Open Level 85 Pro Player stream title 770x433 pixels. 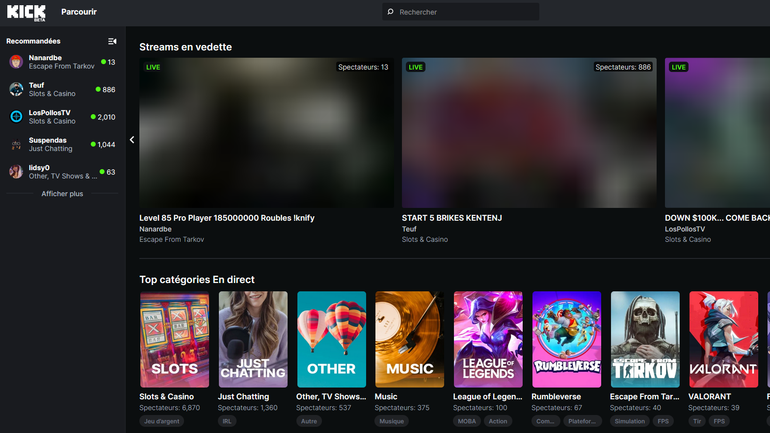coord(227,218)
